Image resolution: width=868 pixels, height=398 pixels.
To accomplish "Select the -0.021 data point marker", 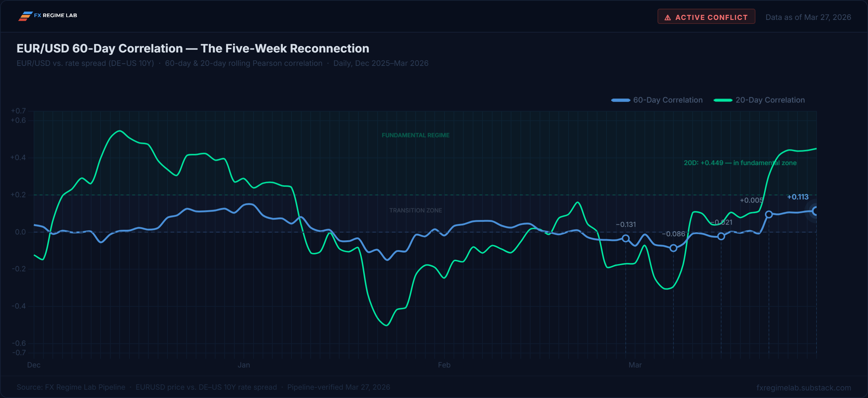I will (x=721, y=236).
